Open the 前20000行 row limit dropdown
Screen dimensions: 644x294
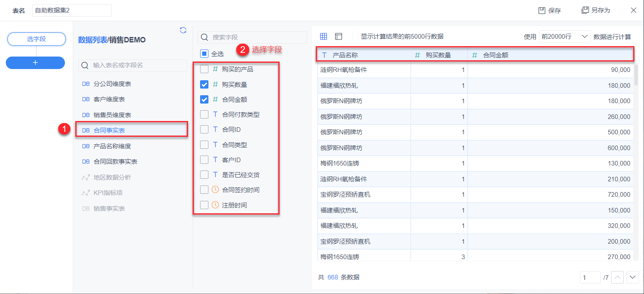tap(565, 37)
